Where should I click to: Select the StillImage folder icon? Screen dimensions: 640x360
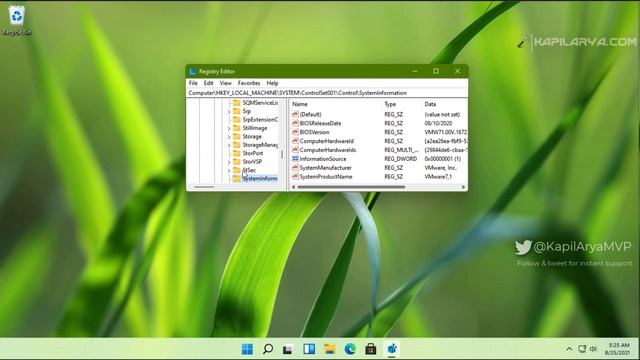click(236, 128)
